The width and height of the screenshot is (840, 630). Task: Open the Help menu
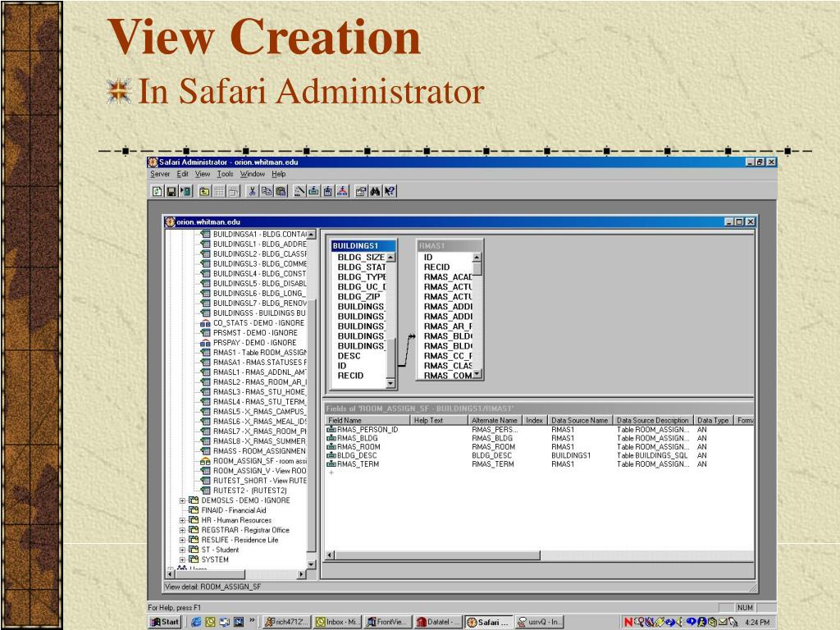coord(279,174)
